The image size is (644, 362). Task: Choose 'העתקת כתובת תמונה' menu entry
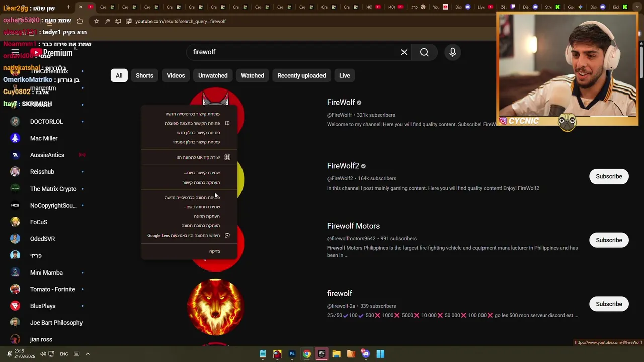(189, 226)
